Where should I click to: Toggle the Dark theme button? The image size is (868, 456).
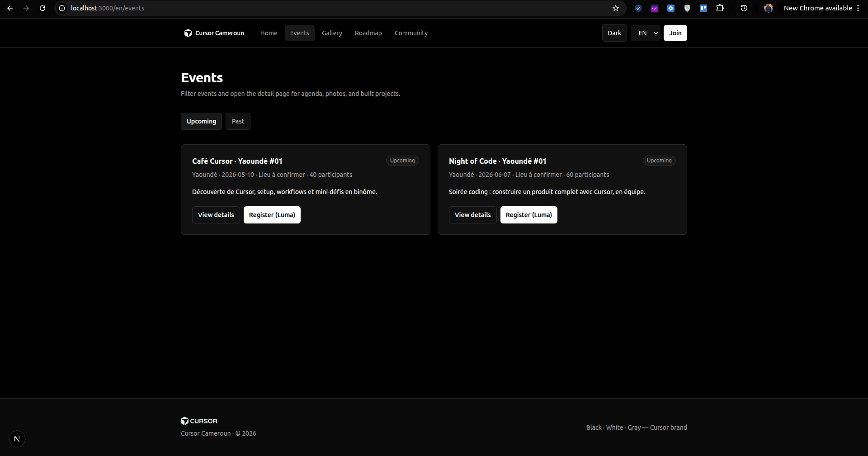pos(614,33)
